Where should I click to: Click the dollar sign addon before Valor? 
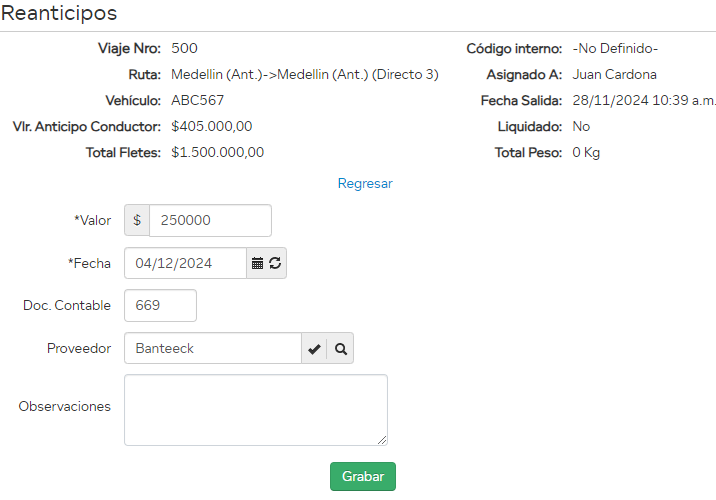(x=137, y=220)
